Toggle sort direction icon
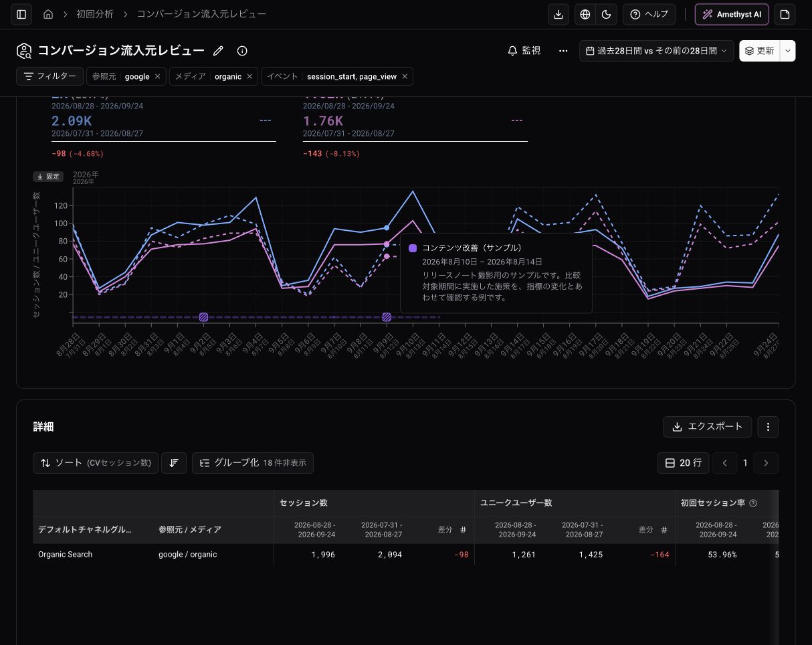The image size is (812, 645). pyautogui.click(x=174, y=463)
